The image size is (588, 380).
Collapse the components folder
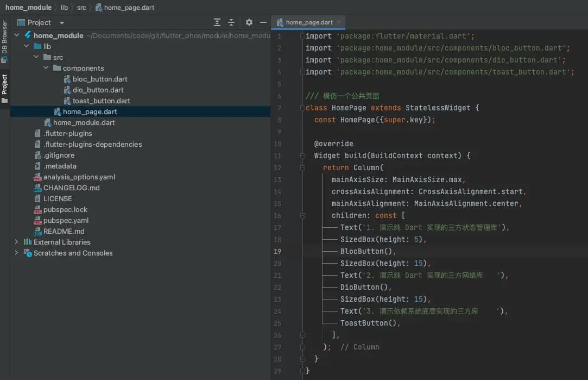tap(46, 68)
